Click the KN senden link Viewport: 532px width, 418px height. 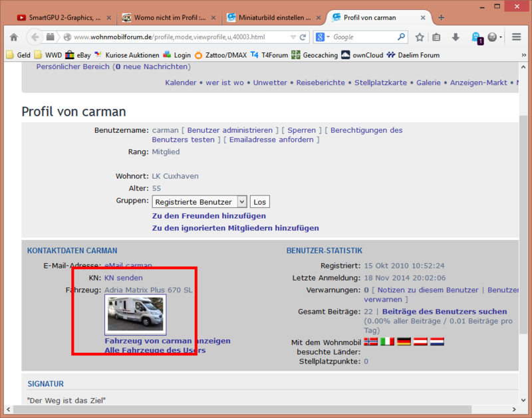point(124,278)
